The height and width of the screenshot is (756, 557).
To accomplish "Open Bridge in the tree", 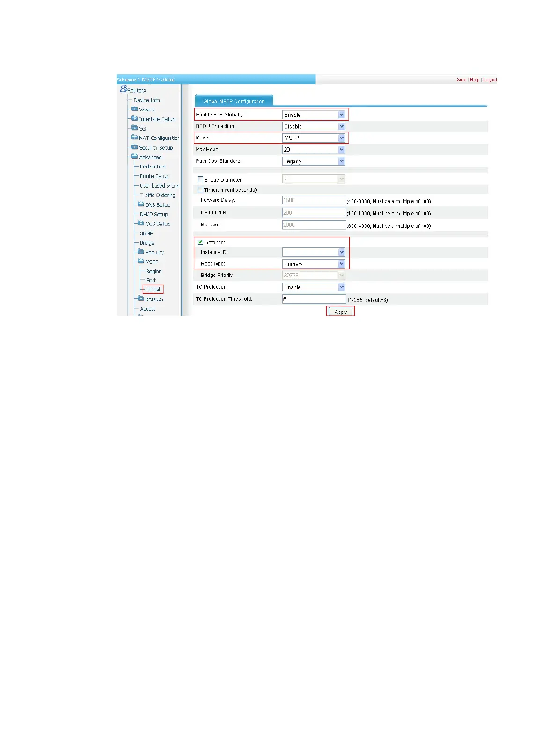I will (147, 243).
